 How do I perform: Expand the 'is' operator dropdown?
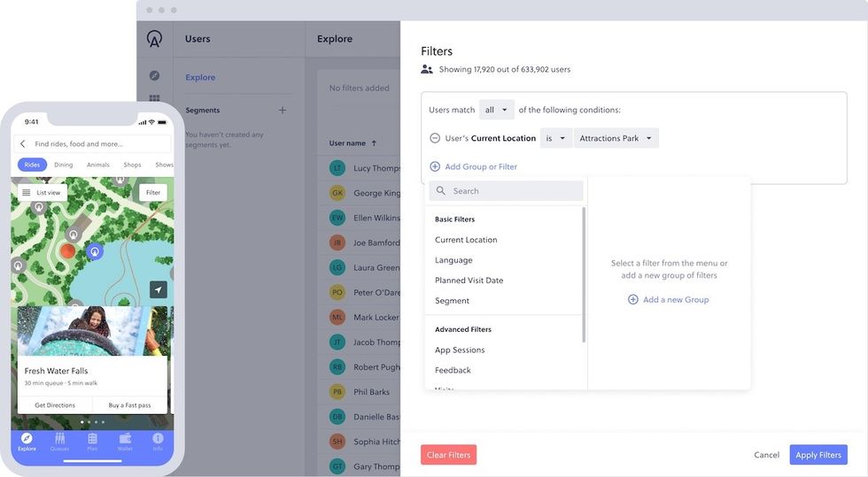(555, 138)
